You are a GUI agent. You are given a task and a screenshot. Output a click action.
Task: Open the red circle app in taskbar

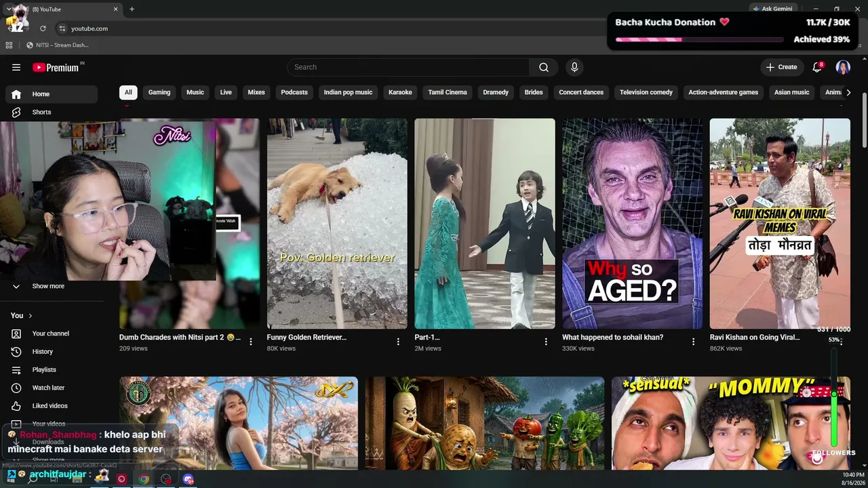[121, 479]
